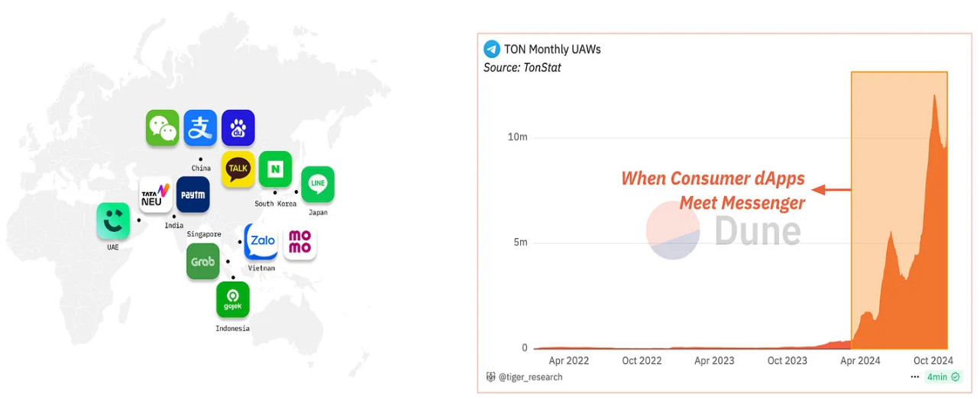Select the green Naver N icon
The image size is (980, 399).
[275, 169]
